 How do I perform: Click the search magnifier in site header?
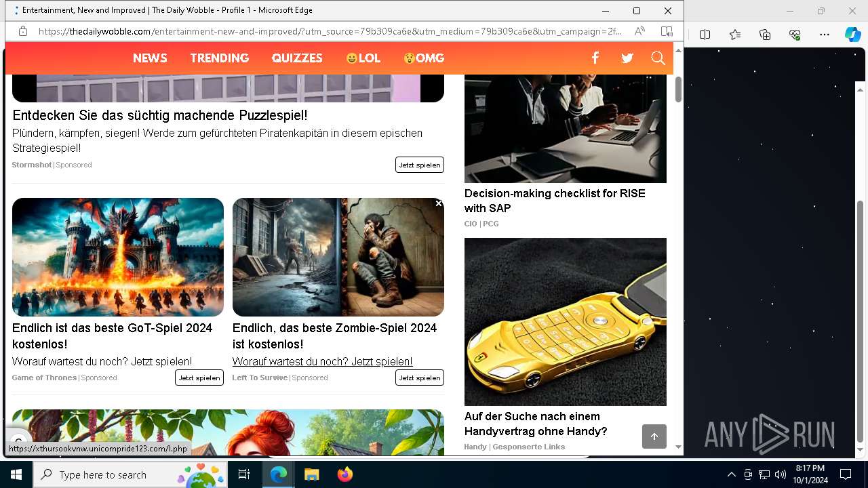point(658,58)
